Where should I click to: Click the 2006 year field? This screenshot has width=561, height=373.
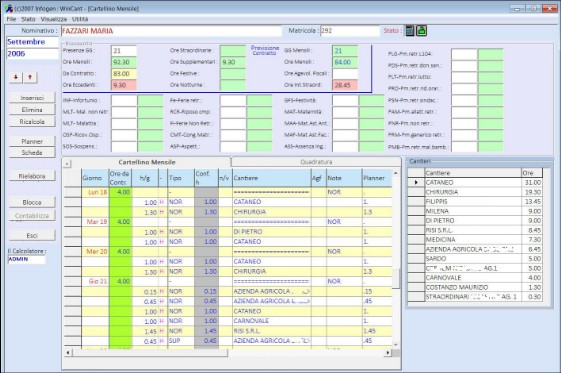point(32,54)
